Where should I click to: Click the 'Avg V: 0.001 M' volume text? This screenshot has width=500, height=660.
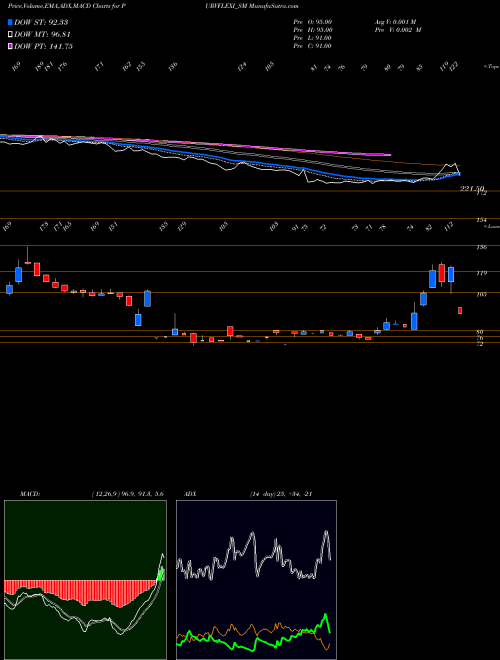pos(397,22)
